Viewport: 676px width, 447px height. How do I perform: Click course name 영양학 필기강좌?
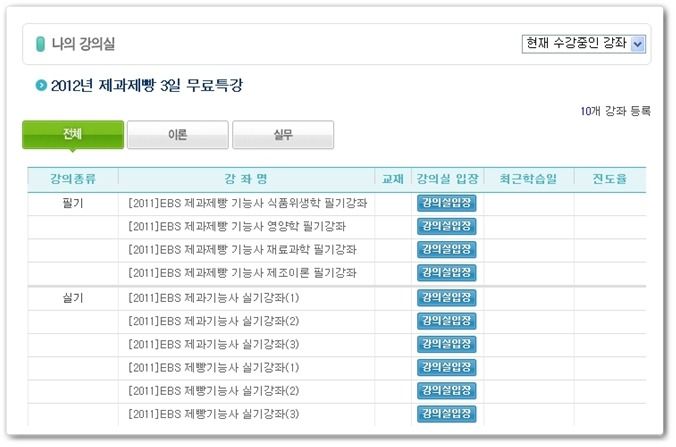[237, 226]
